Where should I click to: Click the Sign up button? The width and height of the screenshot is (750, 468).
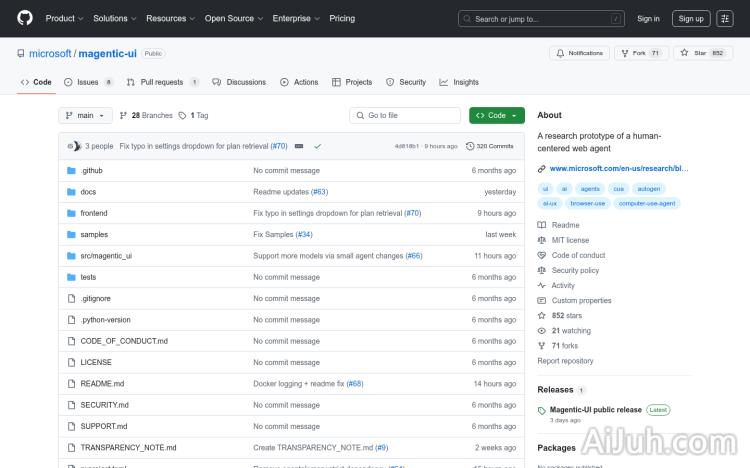click(x=691, y=19)
